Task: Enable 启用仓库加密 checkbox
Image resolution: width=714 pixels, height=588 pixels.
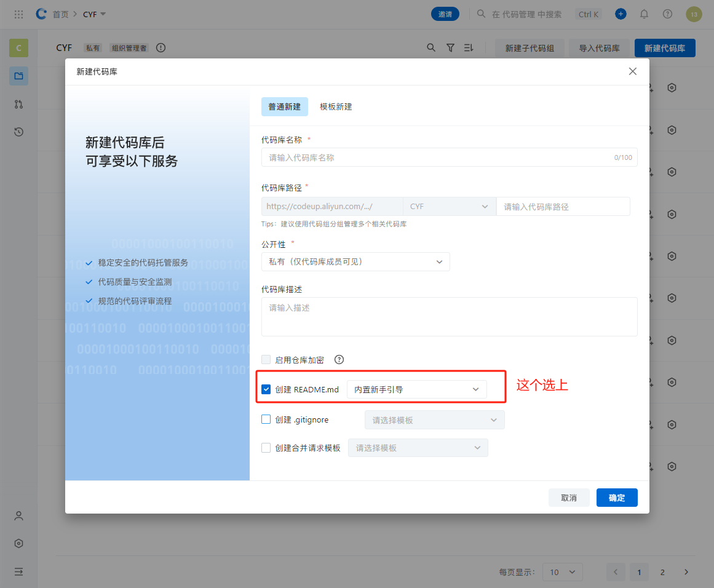Action: tap(266, 359)
